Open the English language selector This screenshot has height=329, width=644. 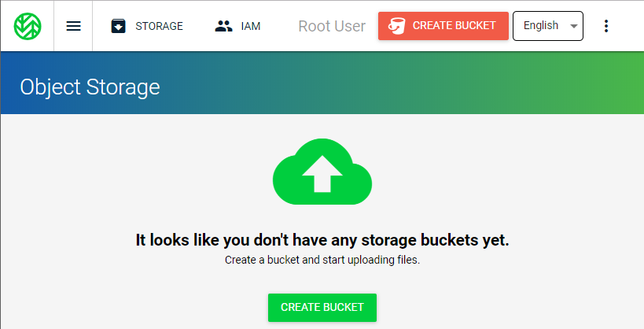pos(547,26)
